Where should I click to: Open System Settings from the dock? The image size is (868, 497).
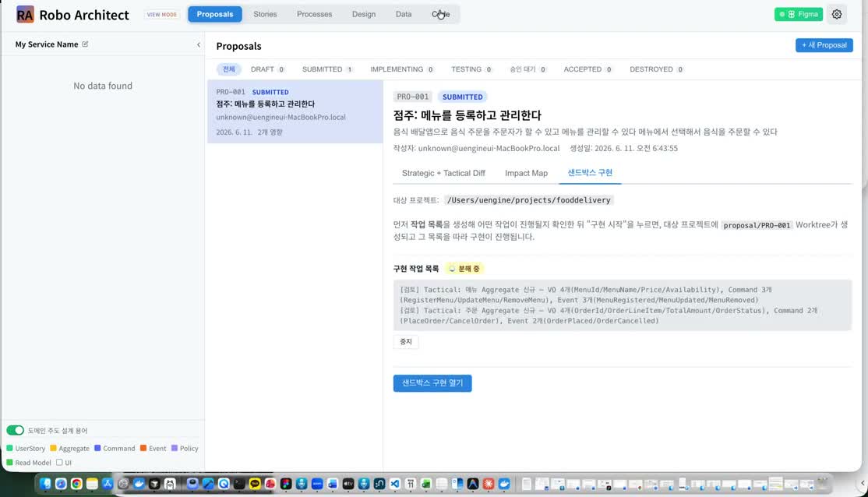[123, 484]
